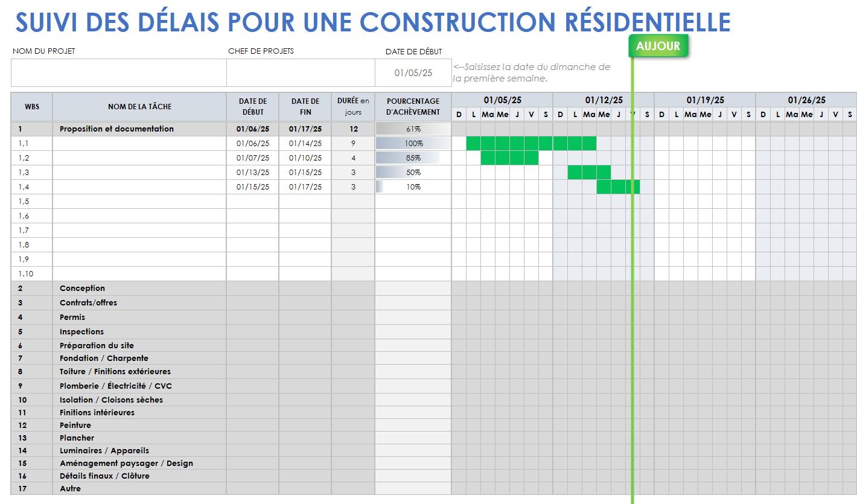857x504 pixels.
Task: Select the 'Permis' row label
Action: [72, 317]
